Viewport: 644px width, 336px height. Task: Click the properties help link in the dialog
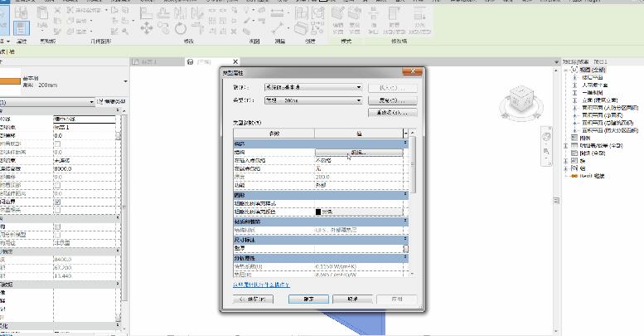click(261, 284)
